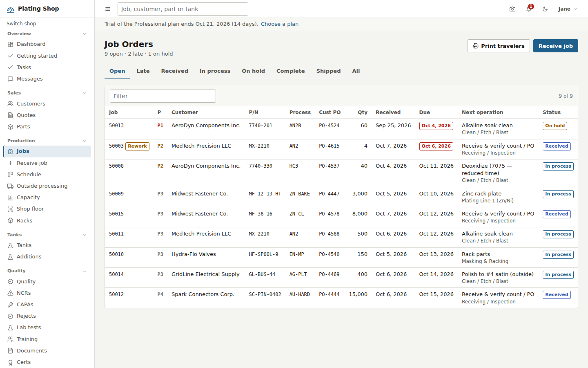Focus the job search field
588x368 pixels.
[183, 9]
